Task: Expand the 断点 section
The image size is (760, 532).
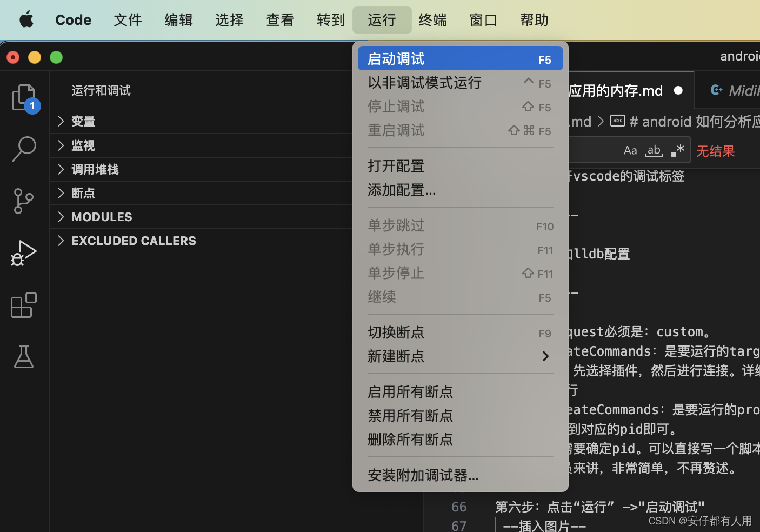Action: click(201, 193)
